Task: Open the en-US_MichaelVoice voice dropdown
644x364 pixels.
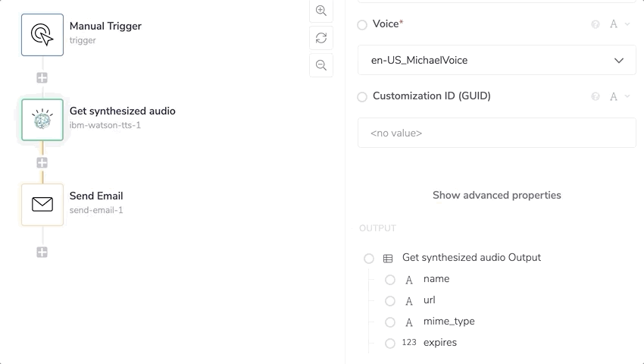Action: 496,61
